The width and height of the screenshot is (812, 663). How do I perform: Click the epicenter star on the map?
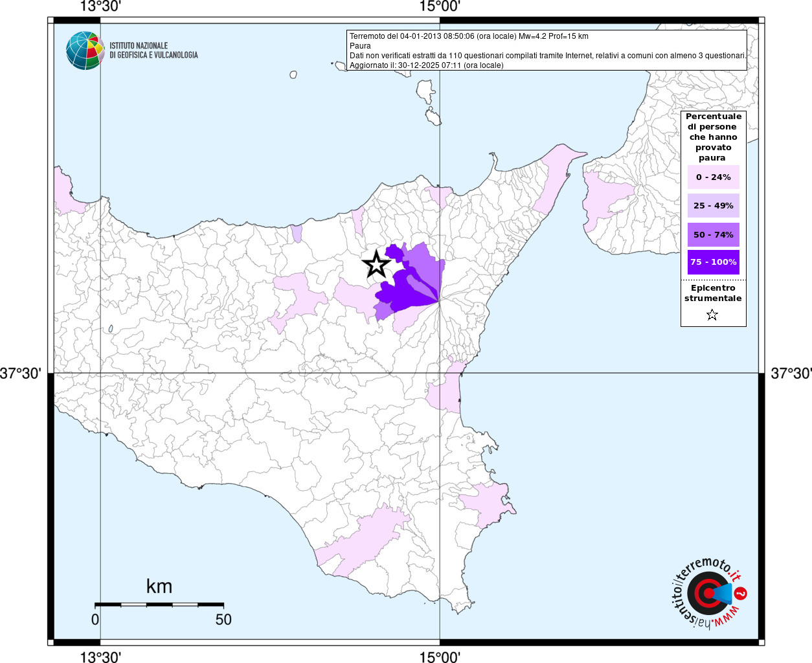point(376,264)
